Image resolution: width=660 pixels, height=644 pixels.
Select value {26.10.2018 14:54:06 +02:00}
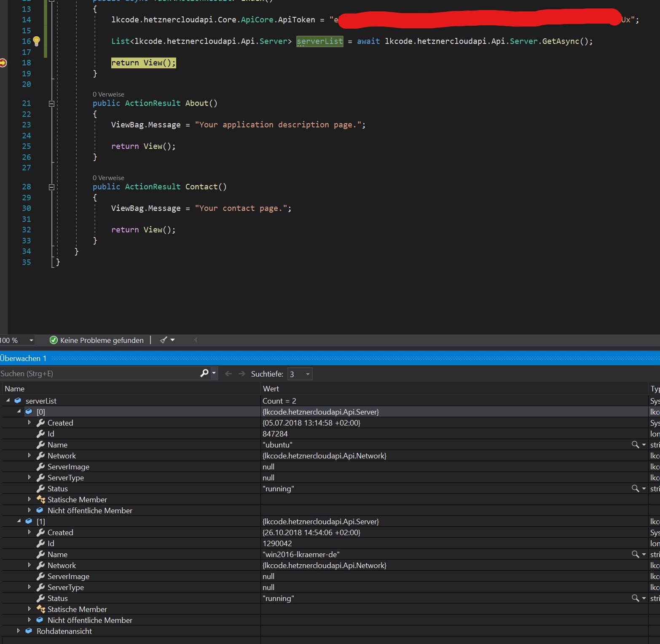point(311,532)
